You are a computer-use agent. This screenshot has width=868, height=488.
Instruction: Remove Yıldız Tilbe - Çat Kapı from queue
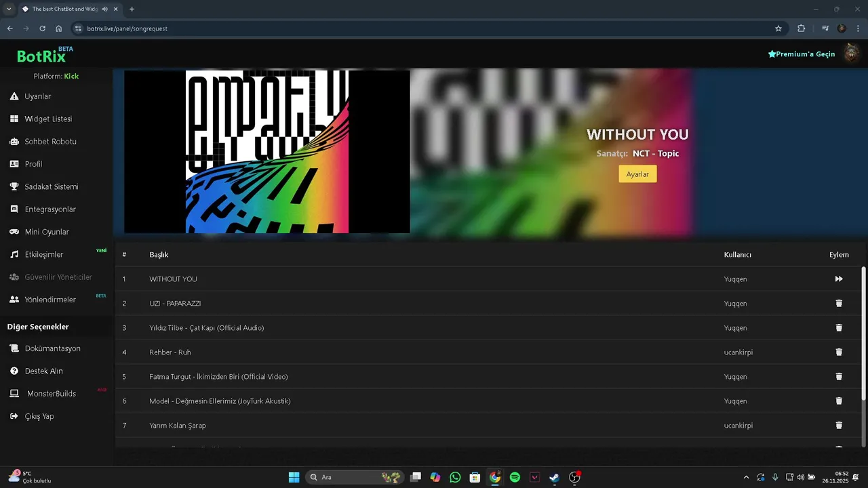(839, 327)
